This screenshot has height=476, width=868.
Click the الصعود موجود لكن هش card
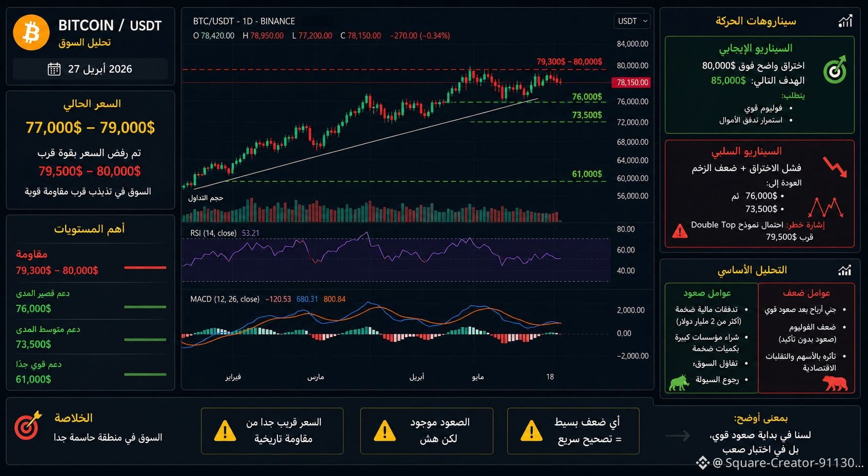pyautogui.click(x=427, y=431)
